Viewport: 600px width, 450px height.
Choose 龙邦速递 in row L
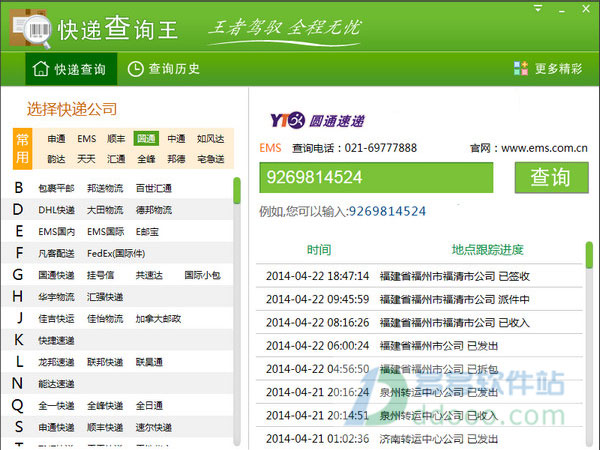(56, 362)
